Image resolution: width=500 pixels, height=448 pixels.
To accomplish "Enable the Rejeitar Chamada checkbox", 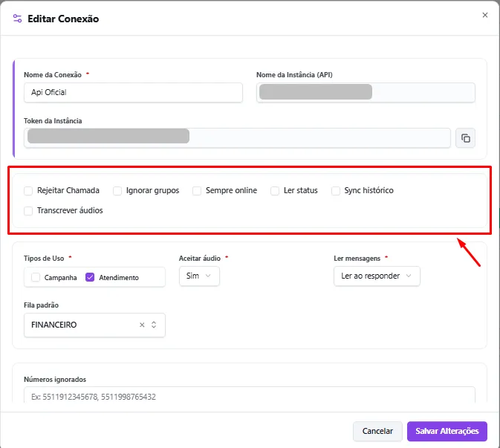I will [28, 191].
